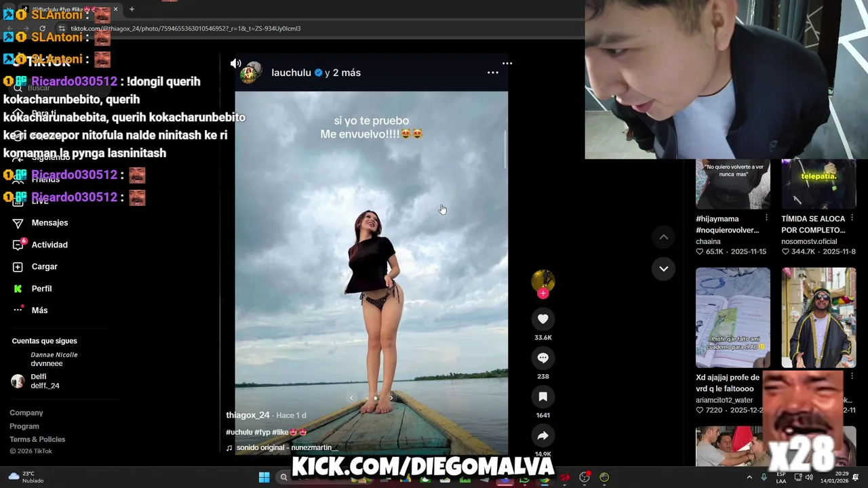
Task: Go to the previous video with up chevron
Action: click(664, 237)
